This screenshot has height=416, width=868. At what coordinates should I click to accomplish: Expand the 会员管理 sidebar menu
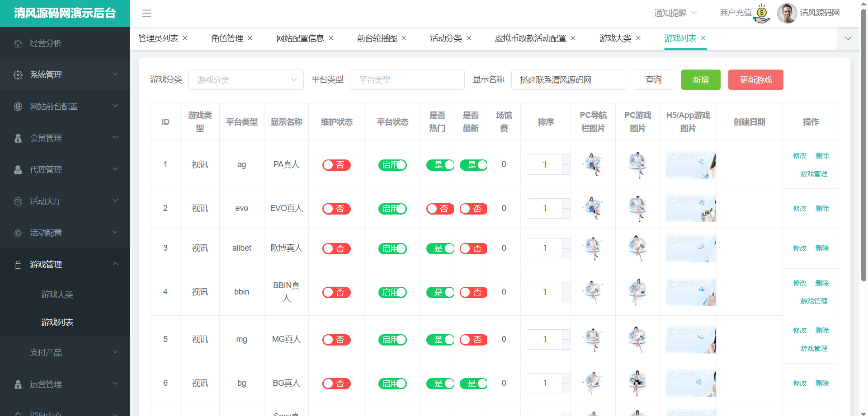(65, 138)
